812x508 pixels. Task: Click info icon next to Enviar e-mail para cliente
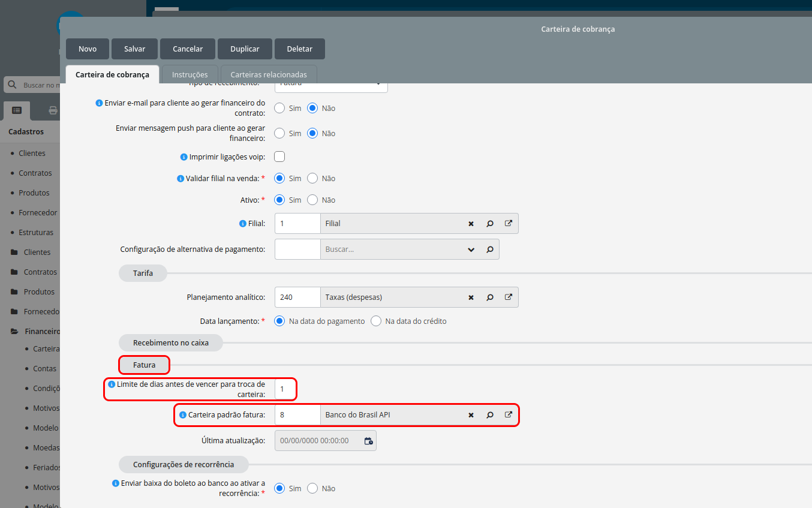tap(100, 103)
